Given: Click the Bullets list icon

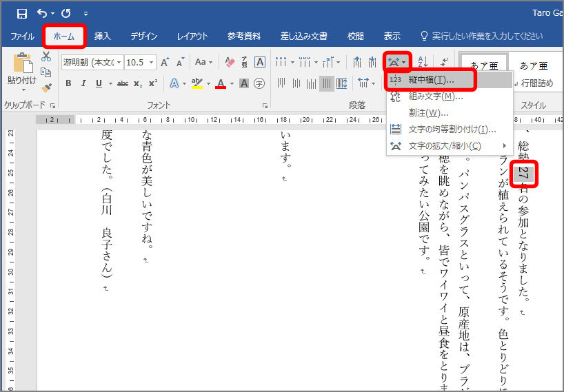Looking at the screenshot, I should tap(281, 62).
